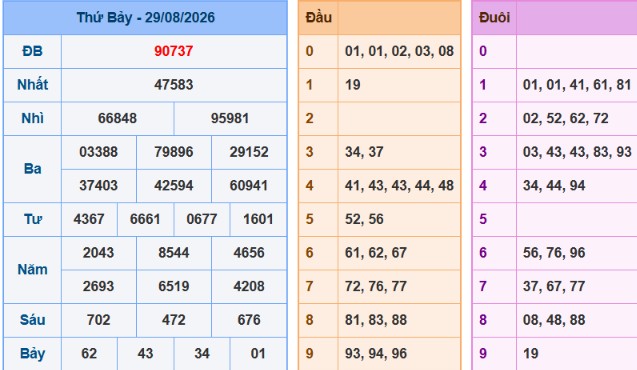Select Bảy prize number 01
Image resolution: width=637 pixels, height=370 pixels.
click(258, 354)
